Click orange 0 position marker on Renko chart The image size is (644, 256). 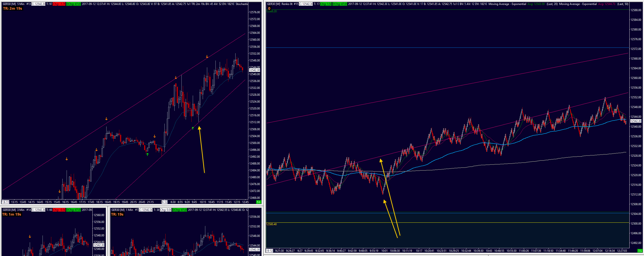(x=269, y=8)
